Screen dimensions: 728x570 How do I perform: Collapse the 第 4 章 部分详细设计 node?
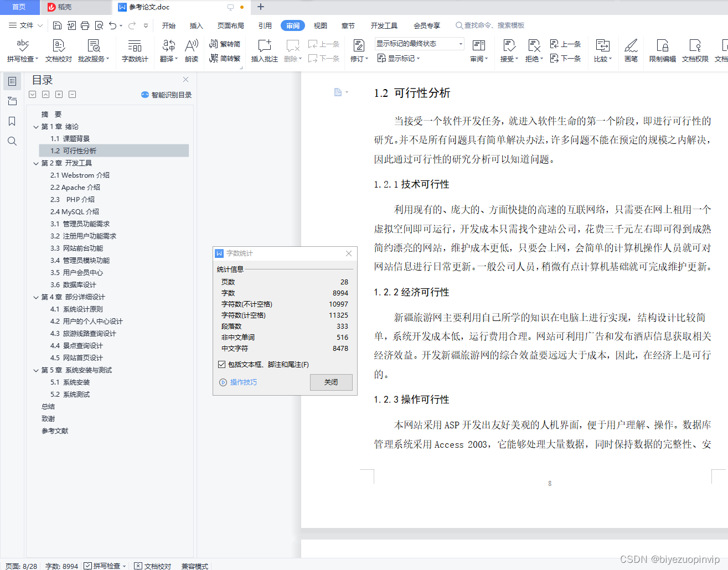(36, 297)
